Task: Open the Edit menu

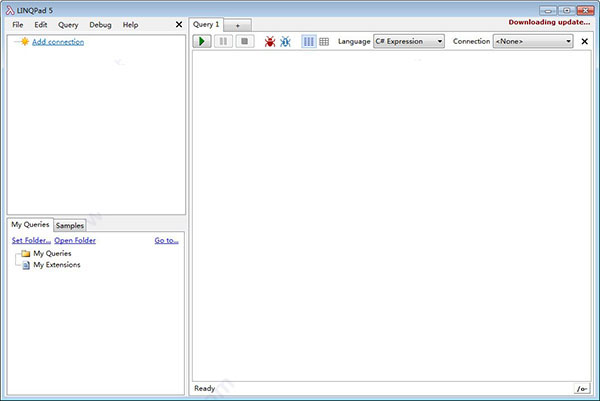Action: tap(41, 25)
